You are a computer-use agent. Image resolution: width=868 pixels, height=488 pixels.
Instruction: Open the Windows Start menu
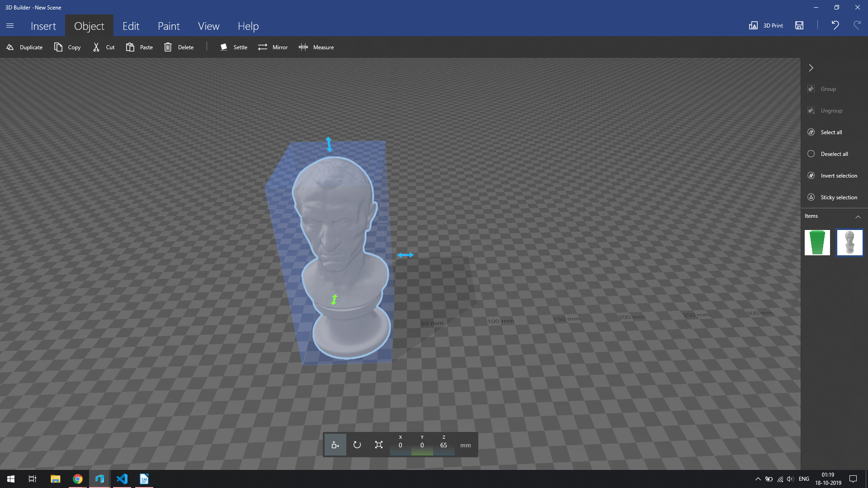11,479
